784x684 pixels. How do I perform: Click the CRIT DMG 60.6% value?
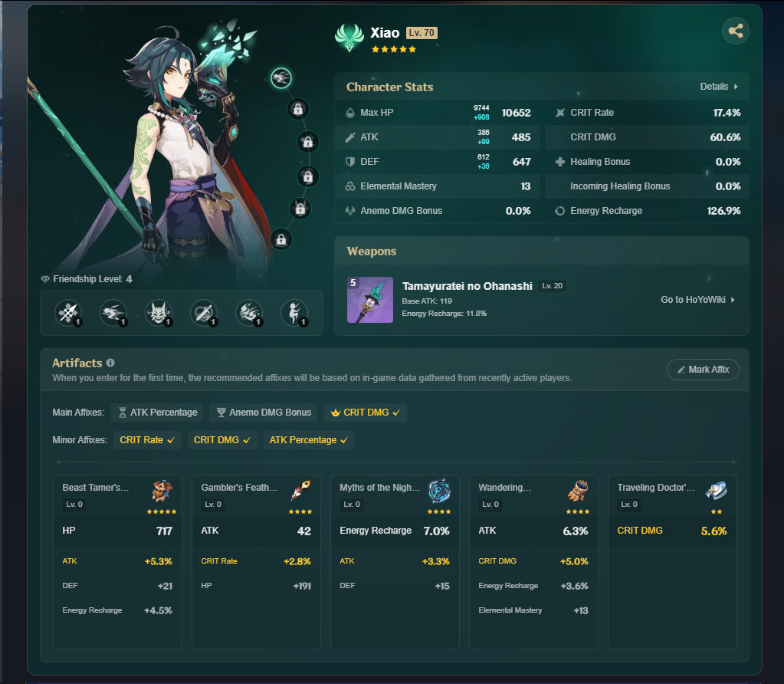[x=725, y=137]
